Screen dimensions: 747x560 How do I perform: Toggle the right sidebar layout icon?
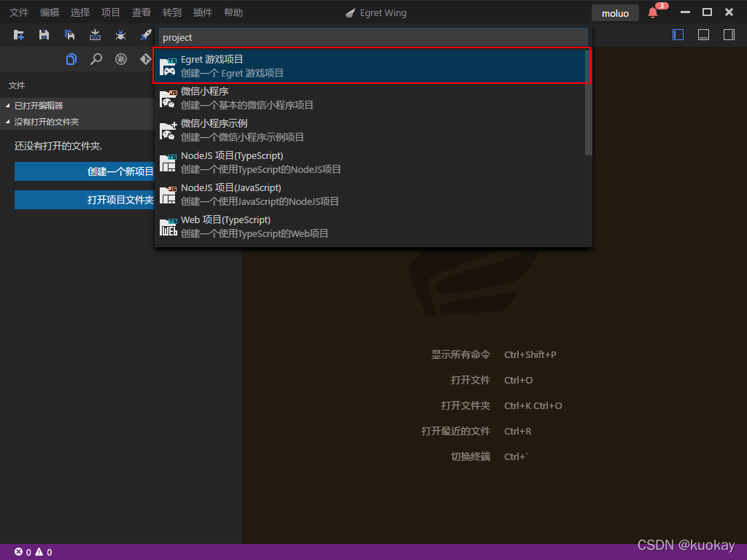[x=729, y=35]
